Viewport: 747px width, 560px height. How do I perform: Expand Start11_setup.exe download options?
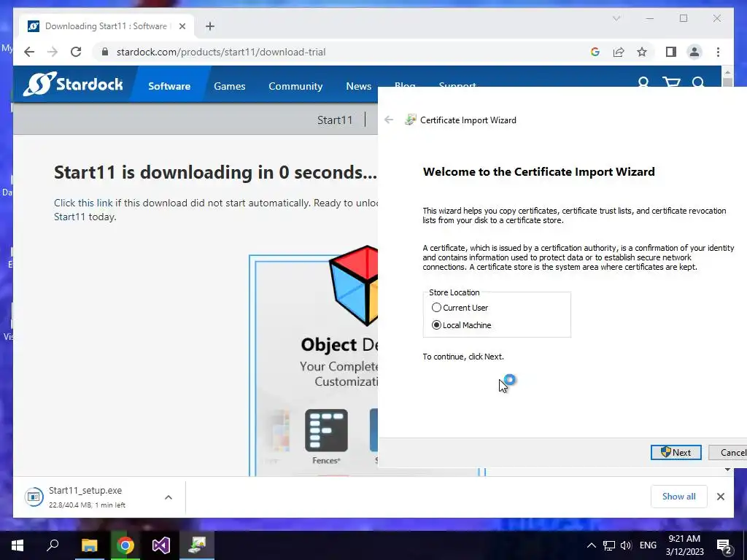point(169,497)
